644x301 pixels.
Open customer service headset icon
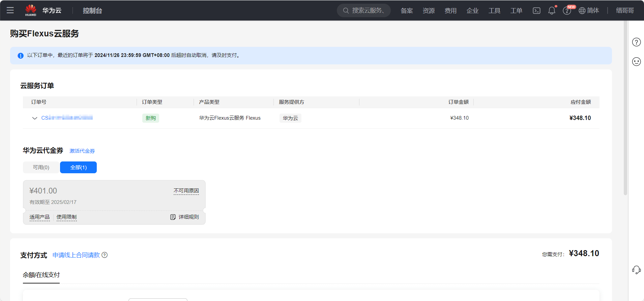(636, 270)
